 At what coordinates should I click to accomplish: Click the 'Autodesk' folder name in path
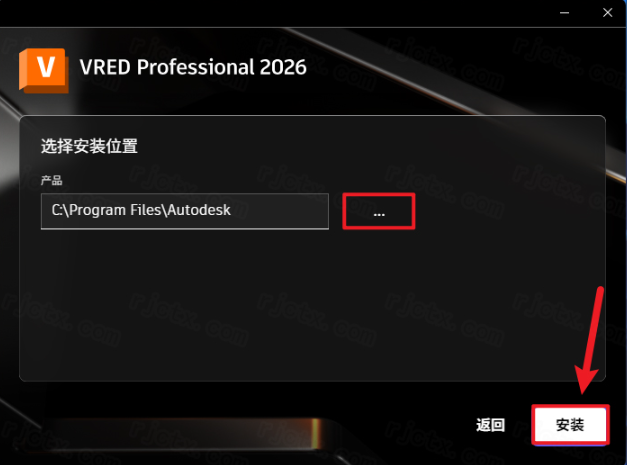(199, 210)
